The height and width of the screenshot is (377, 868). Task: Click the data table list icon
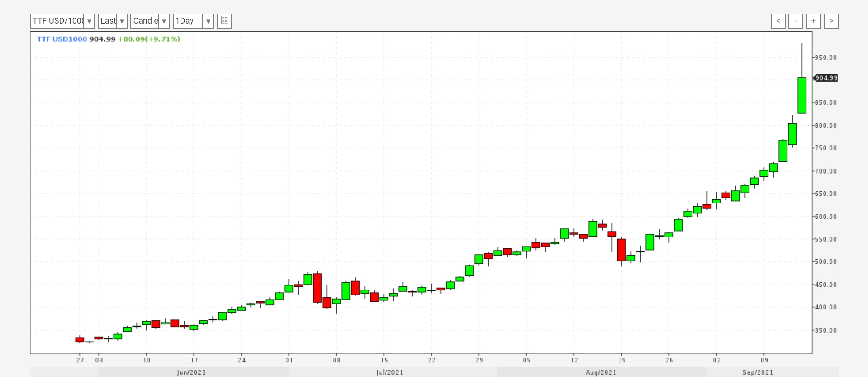(x=224, y=21)
